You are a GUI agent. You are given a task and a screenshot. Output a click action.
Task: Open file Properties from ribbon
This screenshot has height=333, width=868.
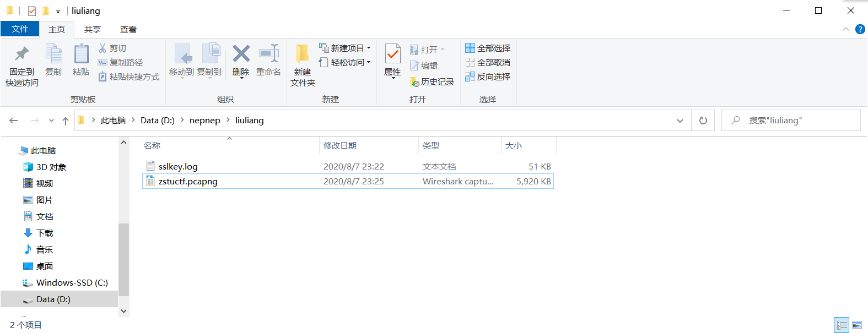pyautogui.click(x=392, y=55)
